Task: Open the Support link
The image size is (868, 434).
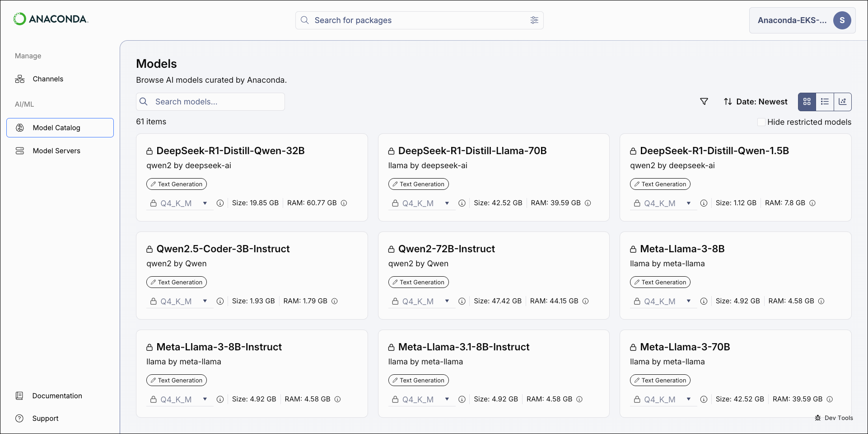Action: point(45,418)
